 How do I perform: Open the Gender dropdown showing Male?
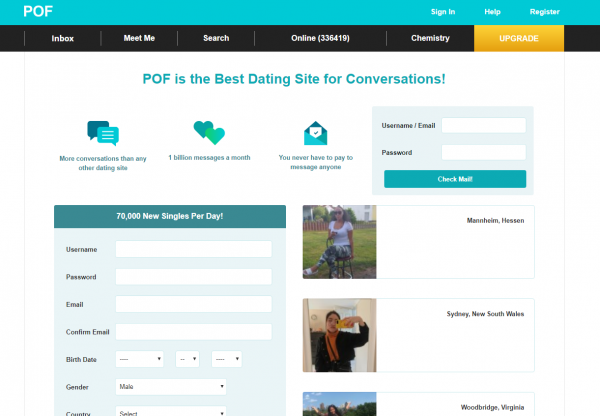(x=171, y=387)
